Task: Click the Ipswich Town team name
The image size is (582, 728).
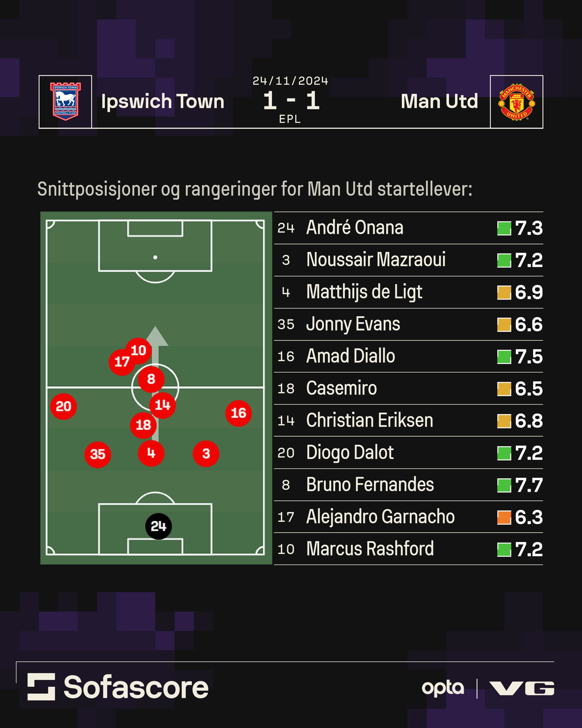Action: coord(163,101)
